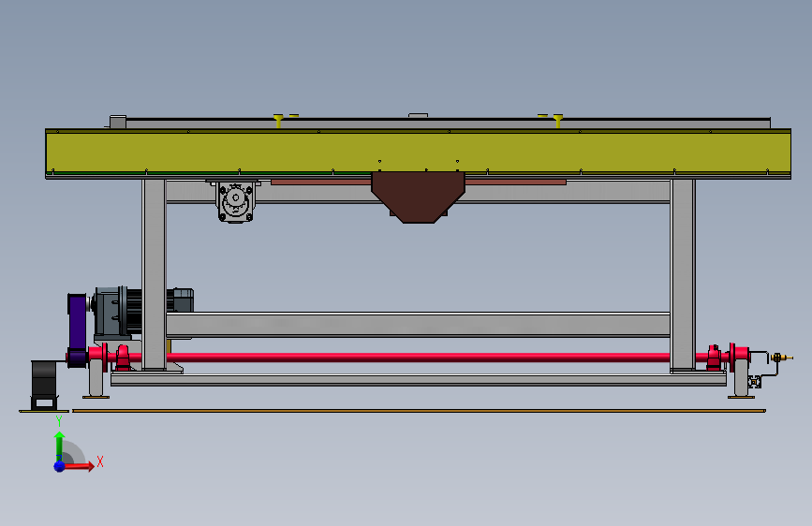Click the green Y axis arrow
This screenshot has width=812, height=526.
(x=60, y=446)
